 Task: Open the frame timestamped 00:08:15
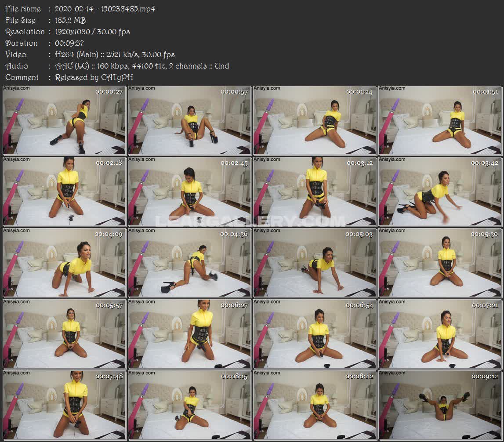point(189,405)
